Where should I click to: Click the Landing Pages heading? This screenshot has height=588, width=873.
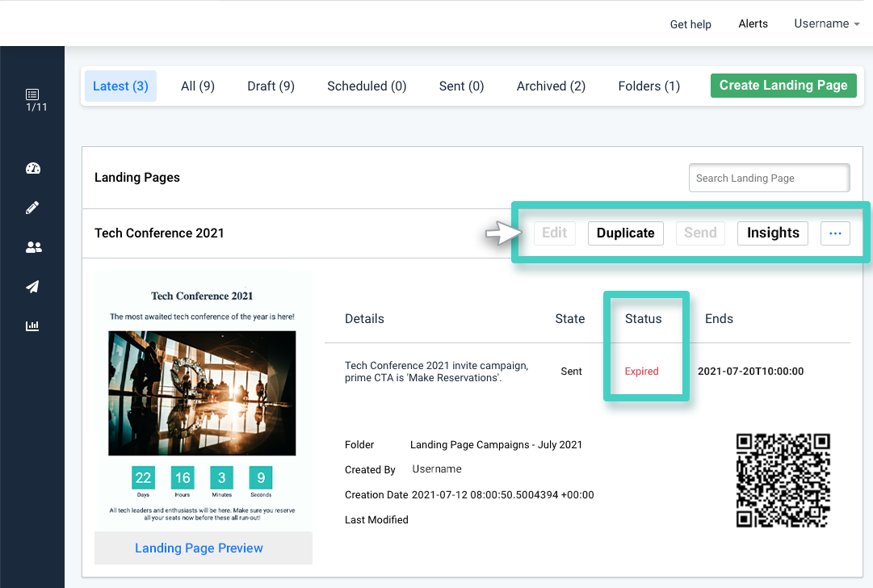click(137, 177)
